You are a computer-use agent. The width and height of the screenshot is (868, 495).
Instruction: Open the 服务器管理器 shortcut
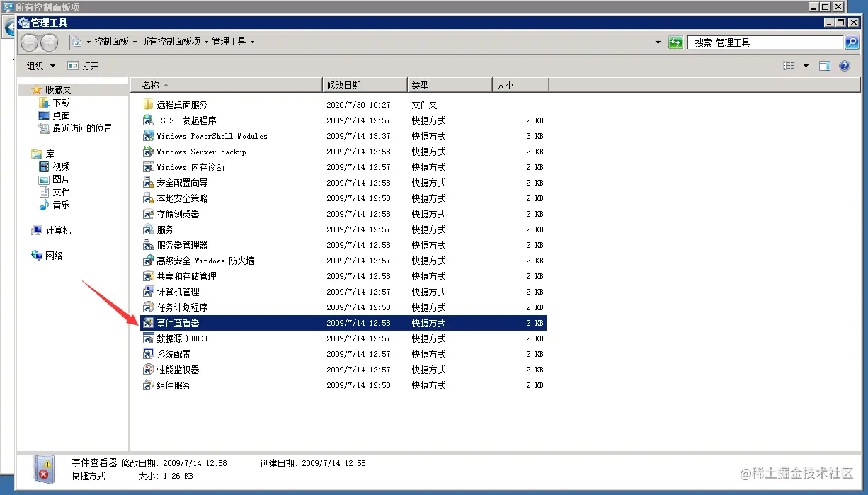pos(174,244)
